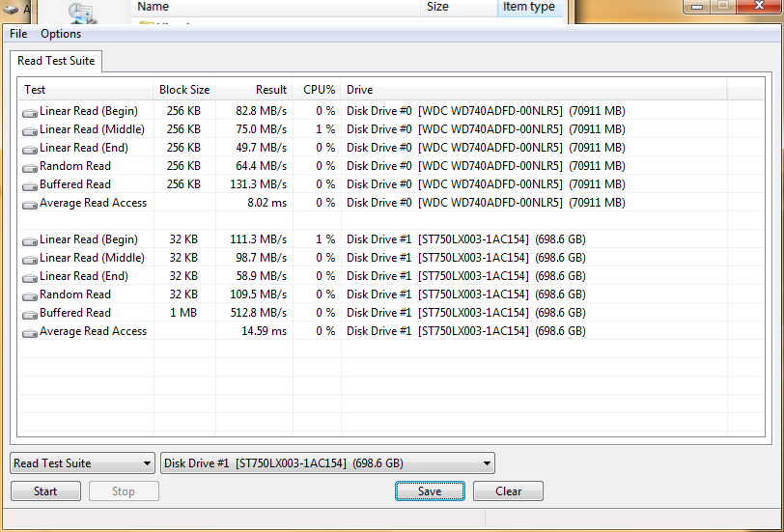The image size is (784, 532).
Task: Click disk icon beside Average Read Access 8.02 ms
Action: 30,204
